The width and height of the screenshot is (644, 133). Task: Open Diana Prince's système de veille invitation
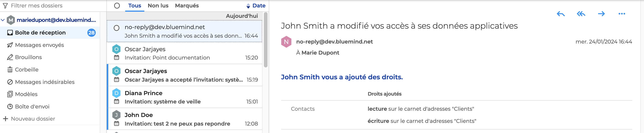(x=185, y=97)
